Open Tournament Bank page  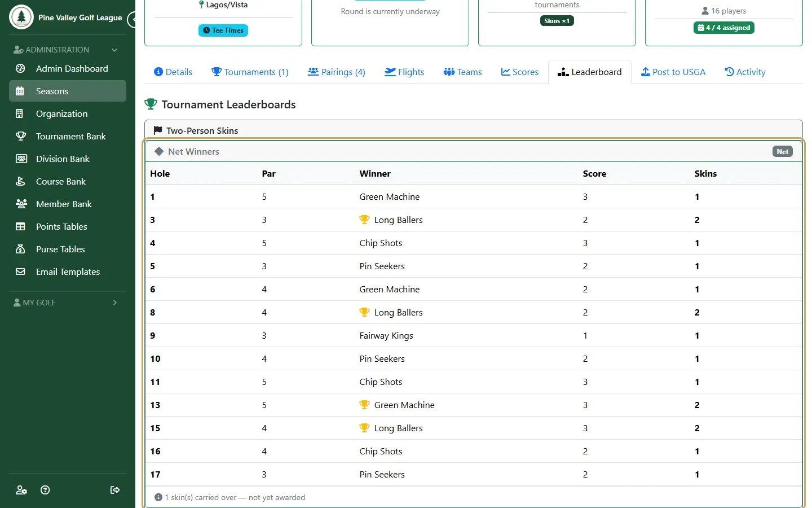coord(68,136)
